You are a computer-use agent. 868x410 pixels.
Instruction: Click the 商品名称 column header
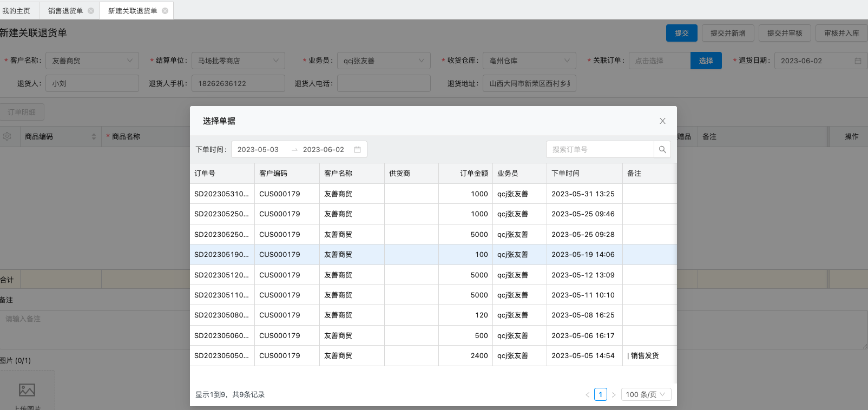click(145, 136)
